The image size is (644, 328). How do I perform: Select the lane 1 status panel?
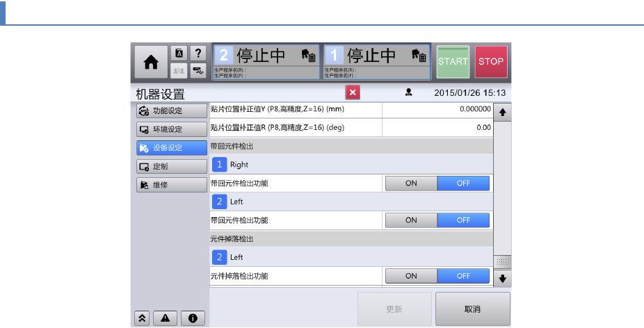click(x=377, y=62)
